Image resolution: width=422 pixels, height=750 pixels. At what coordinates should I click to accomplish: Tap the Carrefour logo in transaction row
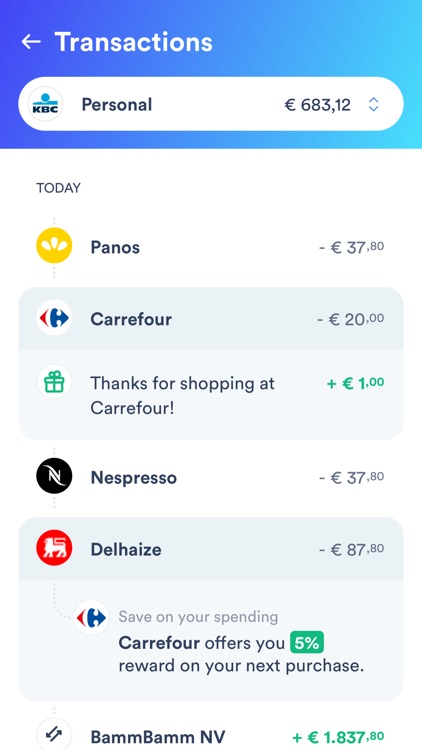pos(54,318)
